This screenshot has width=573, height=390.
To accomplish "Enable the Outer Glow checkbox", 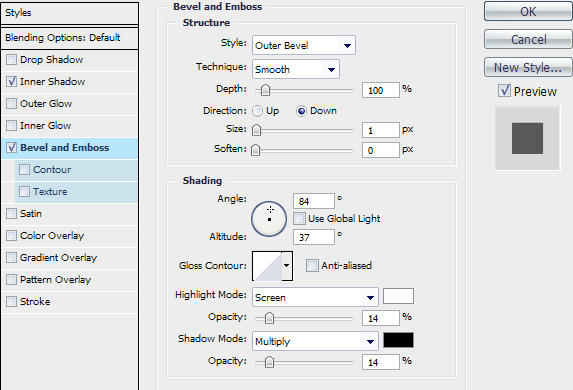I will [x=12, y=103].
